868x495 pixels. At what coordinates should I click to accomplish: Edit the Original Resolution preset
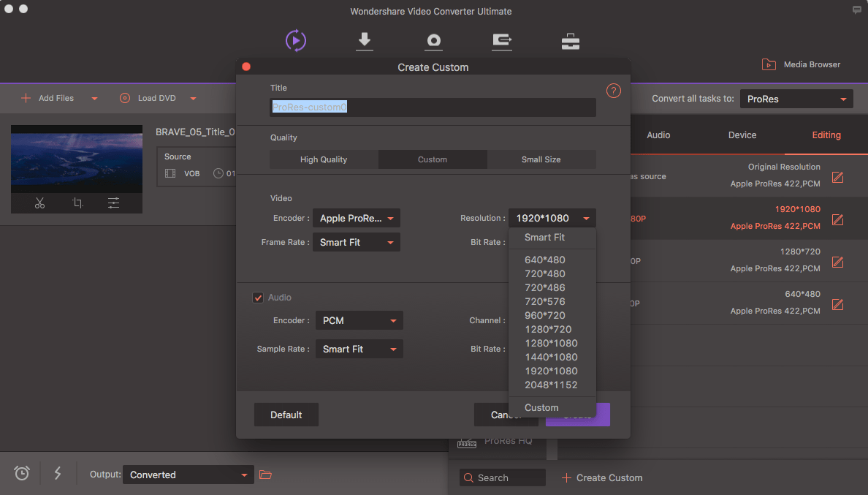(x=837, y=177)
